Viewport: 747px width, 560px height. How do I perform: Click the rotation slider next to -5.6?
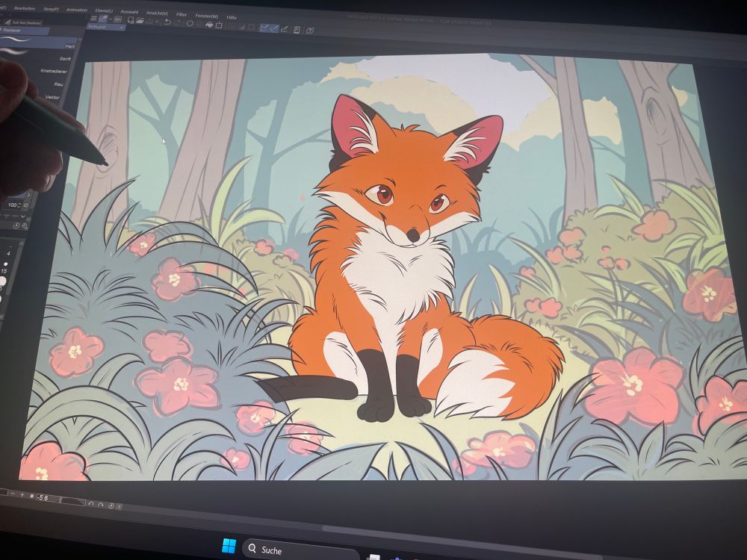tap(73, 502)
